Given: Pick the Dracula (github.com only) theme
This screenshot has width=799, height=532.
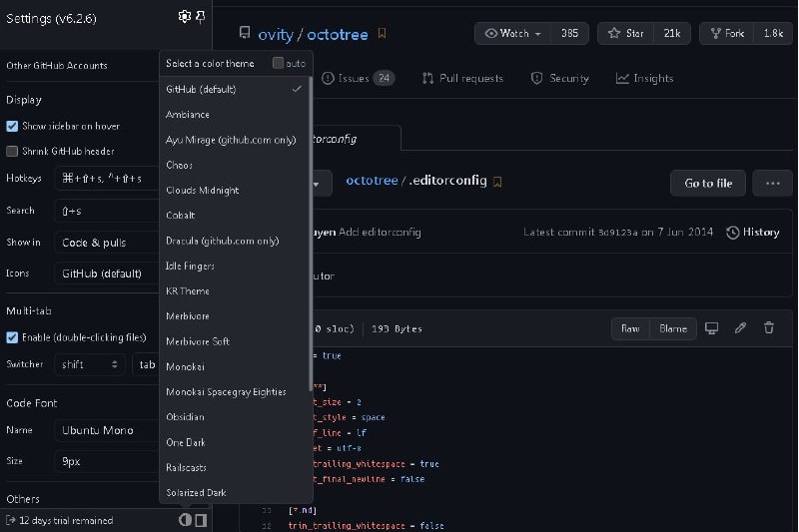Looking at the screenshot, I should coord(235,241).
